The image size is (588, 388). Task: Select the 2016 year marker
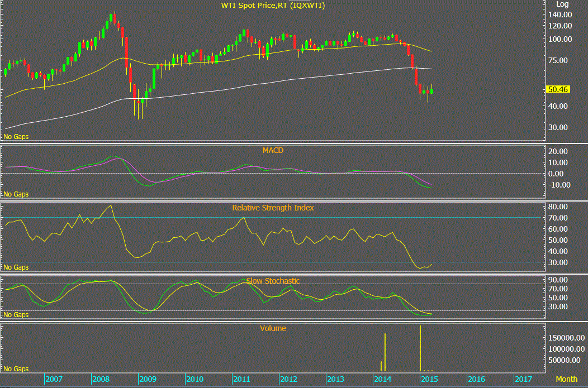[x=477, y=379]
